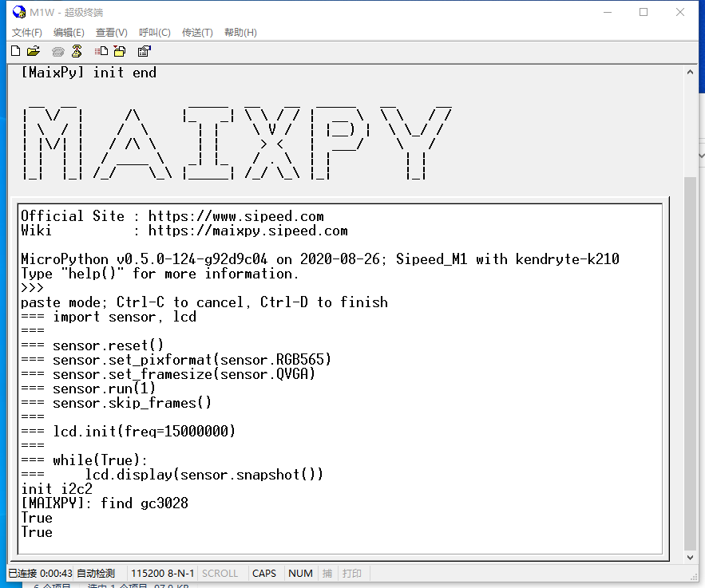
Task: Click the 'lcd.init(freq=15000000)' line
Action: (x=144, y=432)
